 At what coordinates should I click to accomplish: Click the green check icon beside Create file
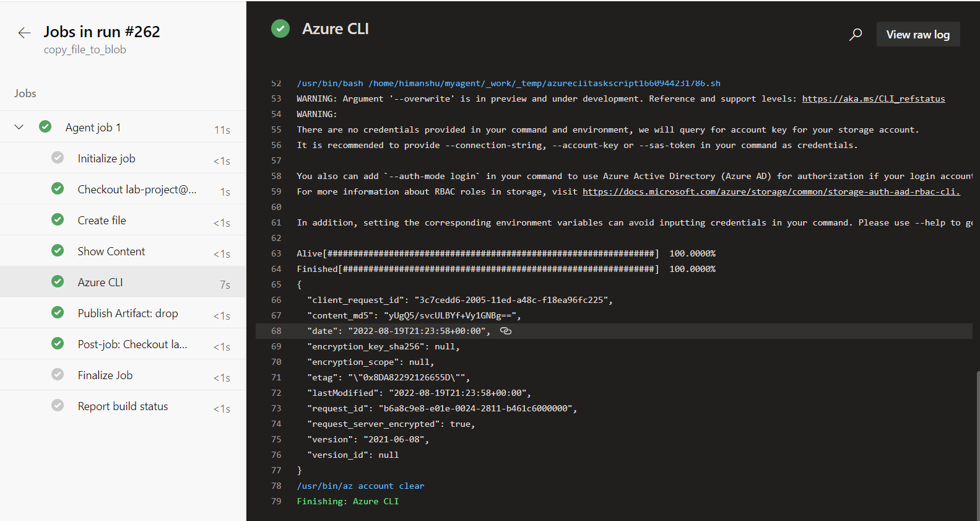pyautogui.click(x=58, y=219)
